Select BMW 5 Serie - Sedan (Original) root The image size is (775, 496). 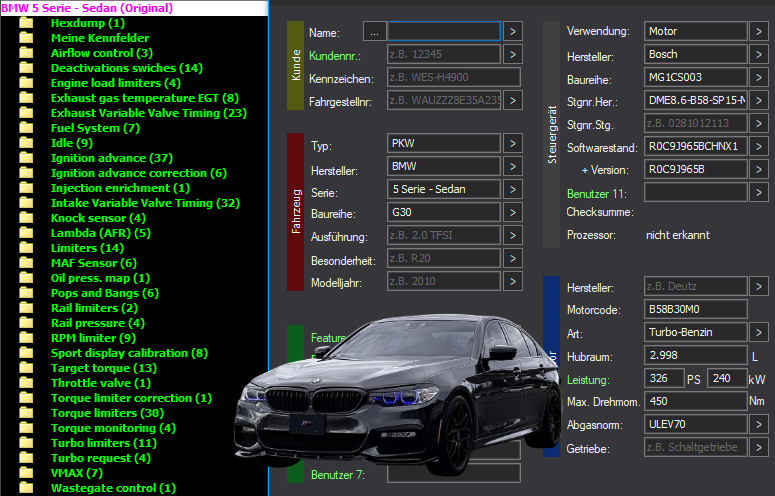pos(87,8)
